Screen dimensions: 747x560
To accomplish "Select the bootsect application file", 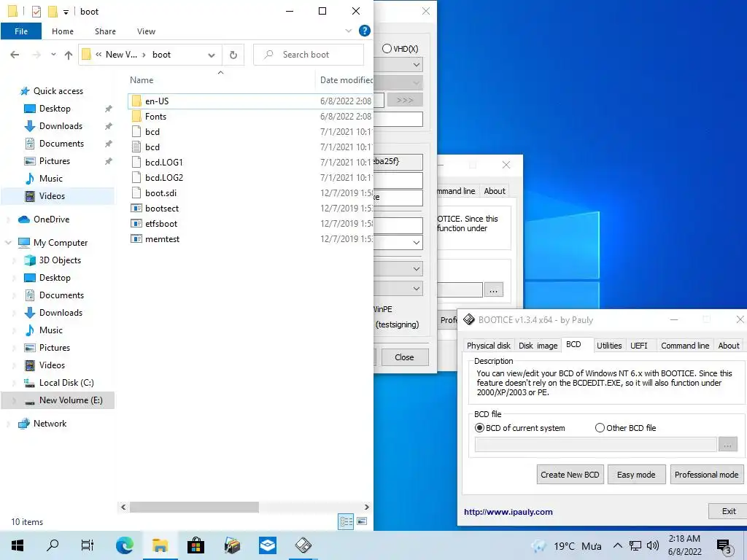I will coord(162,208).
